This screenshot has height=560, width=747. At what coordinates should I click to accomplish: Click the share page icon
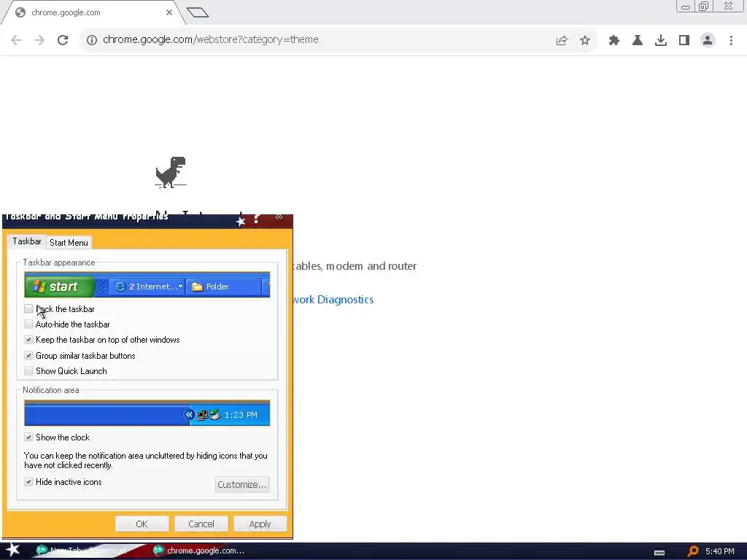(562, 41)
